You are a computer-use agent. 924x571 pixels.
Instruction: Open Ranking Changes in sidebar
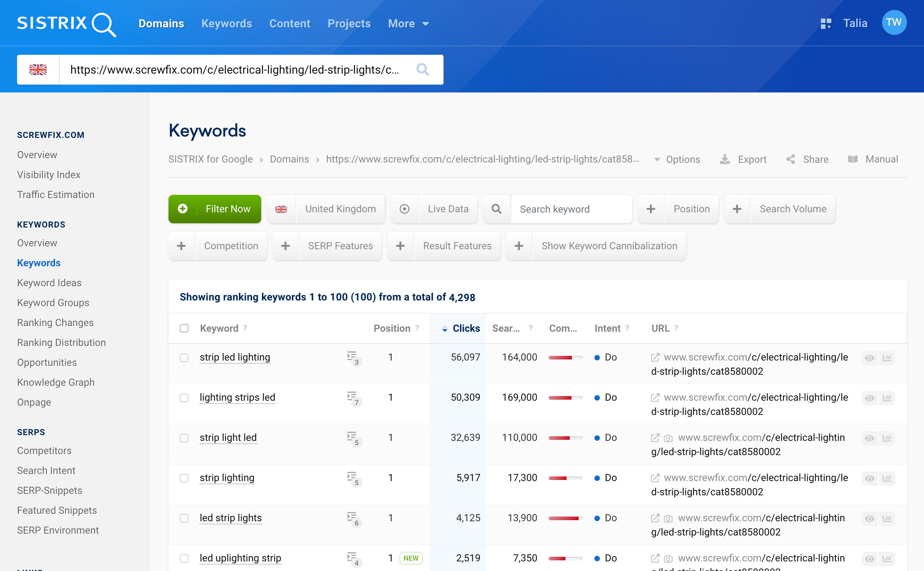coord(55,322)
